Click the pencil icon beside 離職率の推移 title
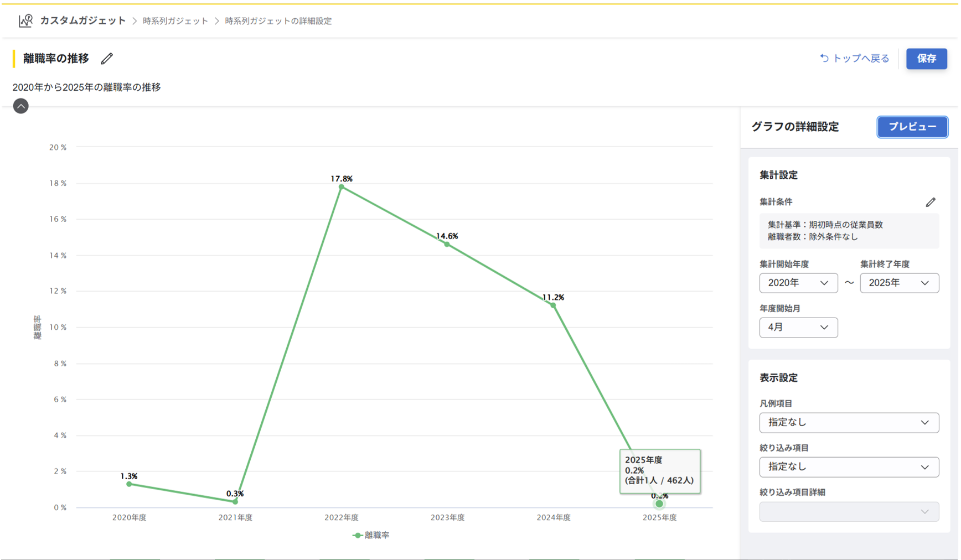The image size is (961, 560). click(107, 59)
